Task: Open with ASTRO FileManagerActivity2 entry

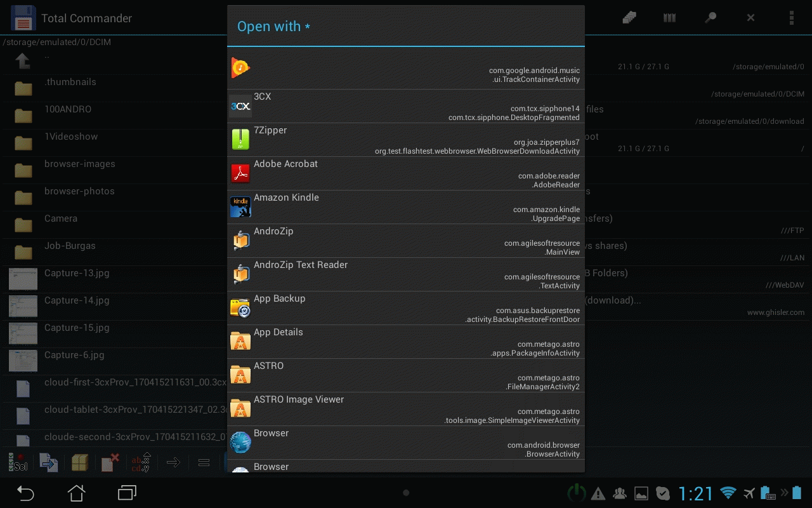Action: click(x=406, y=375)
